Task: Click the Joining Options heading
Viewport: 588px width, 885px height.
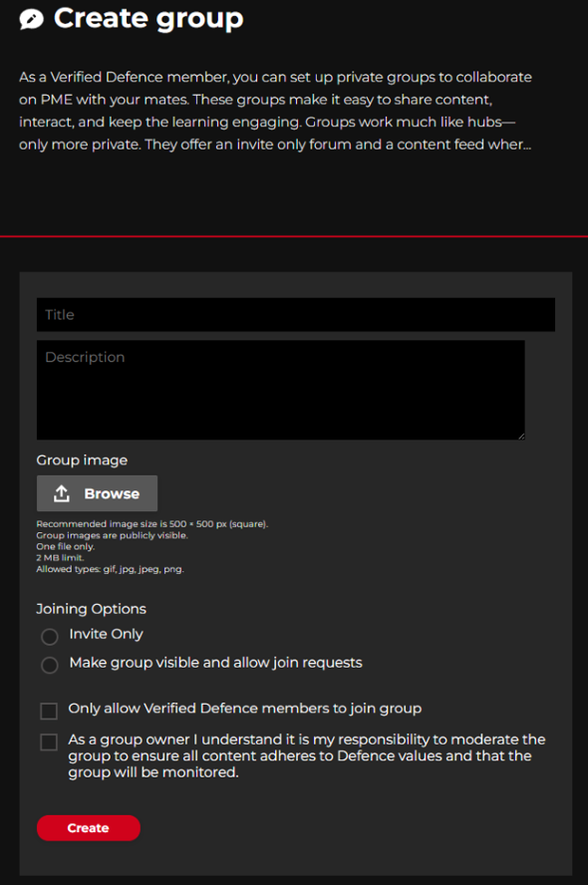Action: [91, 608]
